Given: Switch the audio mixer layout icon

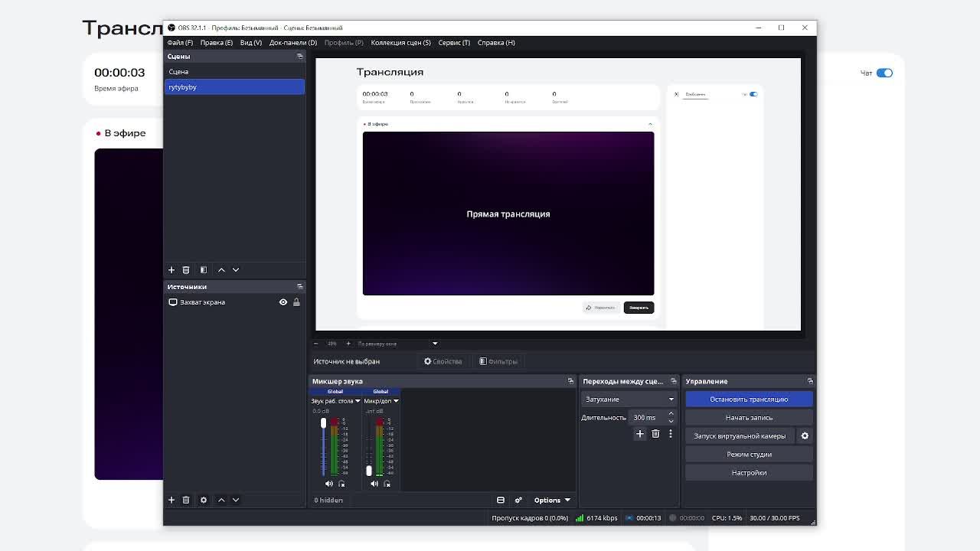Looking at the screenshot, I should tap(501, 500).
